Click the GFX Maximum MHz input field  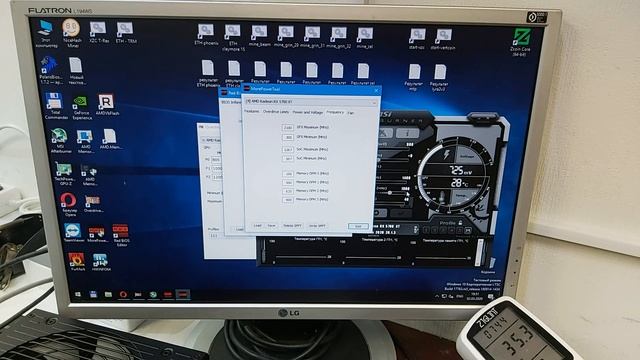(288, 127)
